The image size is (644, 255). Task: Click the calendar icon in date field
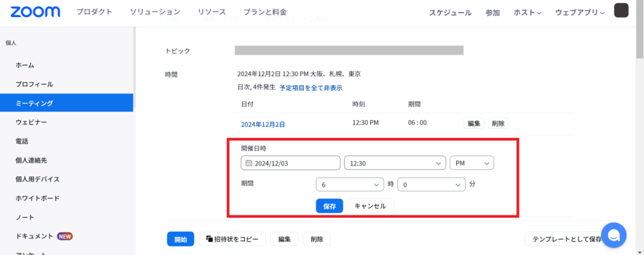(x=248, y=163)
